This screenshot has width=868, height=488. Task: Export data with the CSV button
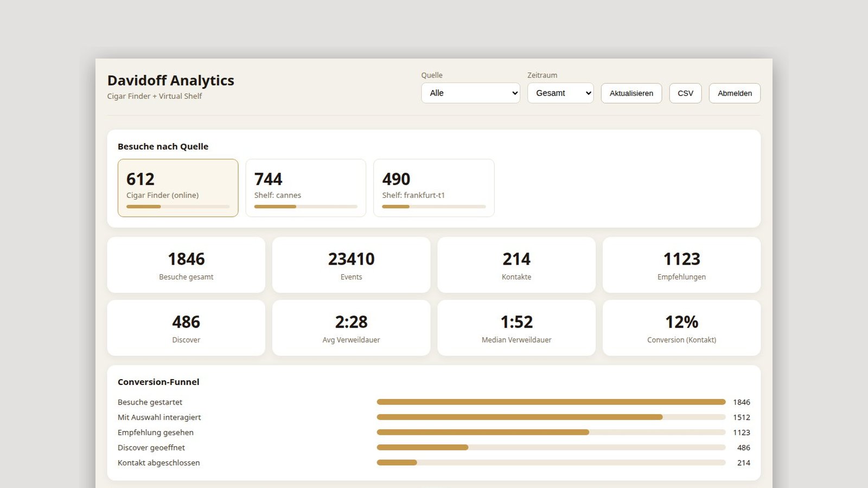pyautogui.click(x=685, y=93)
